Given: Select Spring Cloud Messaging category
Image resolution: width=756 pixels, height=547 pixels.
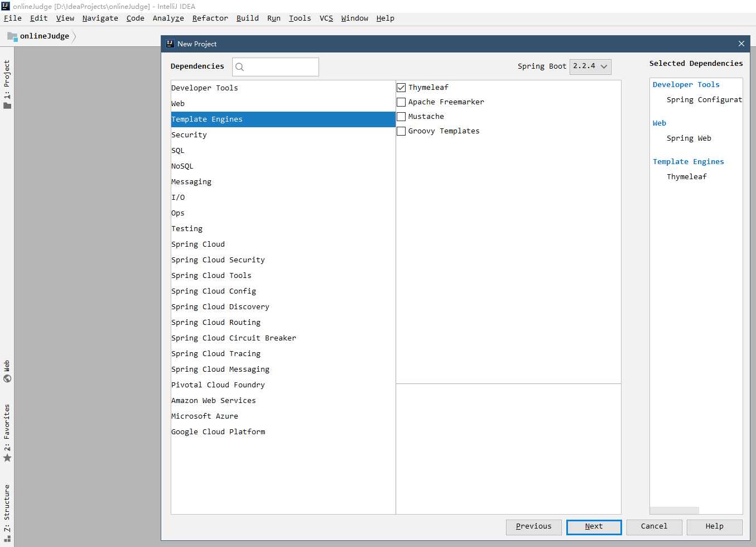Looking at the screenshot, I should click(x=283, y=370).
